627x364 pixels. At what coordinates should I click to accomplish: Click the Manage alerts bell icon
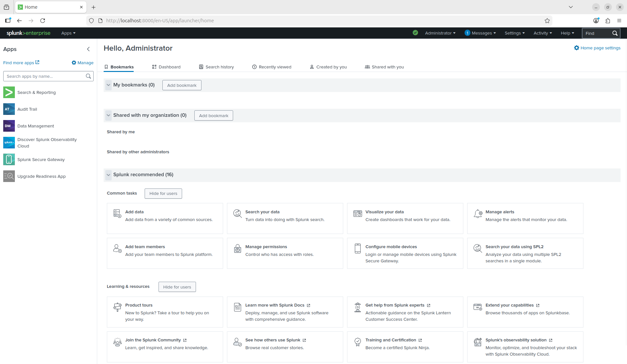[x=478, y=213]
